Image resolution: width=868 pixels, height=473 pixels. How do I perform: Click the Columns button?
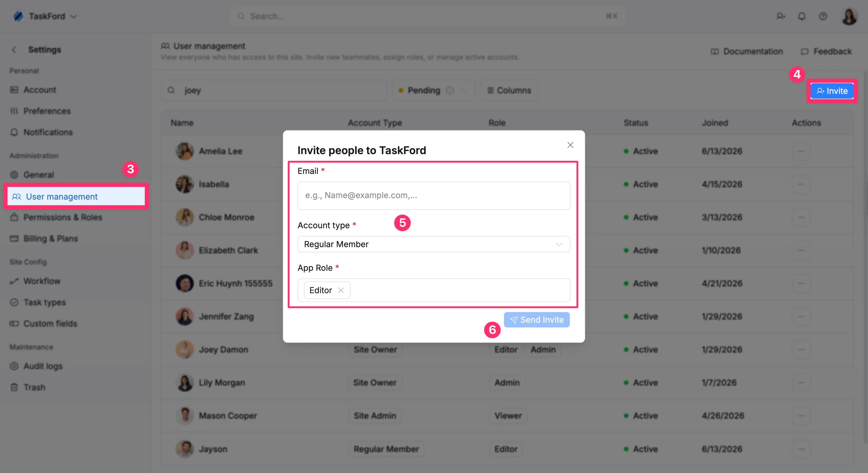pos(509,90)
